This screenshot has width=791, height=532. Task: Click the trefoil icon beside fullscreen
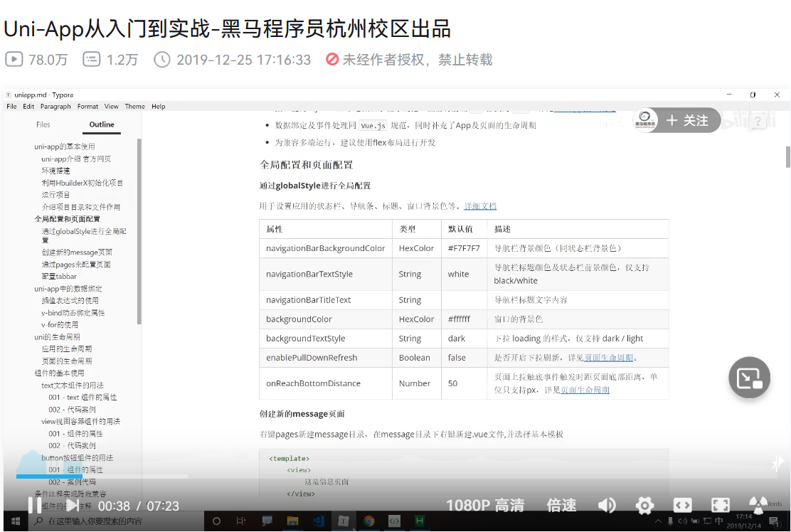click(x=758, y=505)
